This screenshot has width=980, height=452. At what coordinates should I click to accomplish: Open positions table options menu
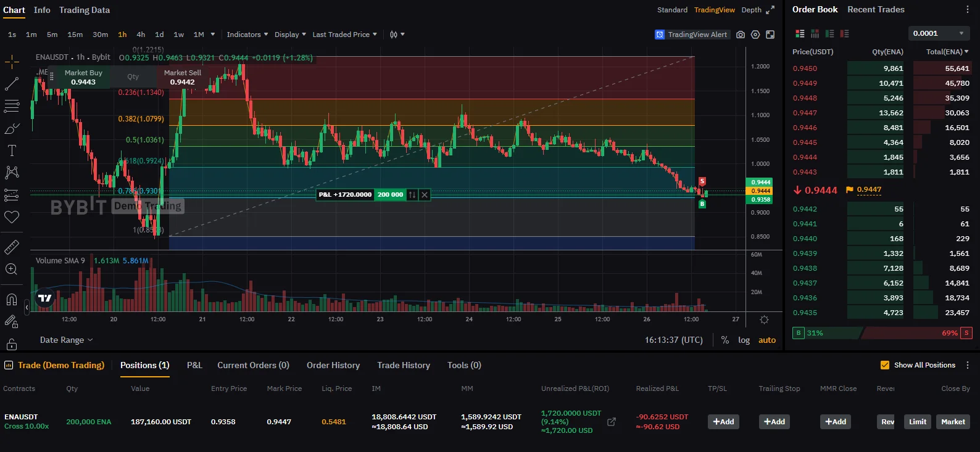click(968, 365)
